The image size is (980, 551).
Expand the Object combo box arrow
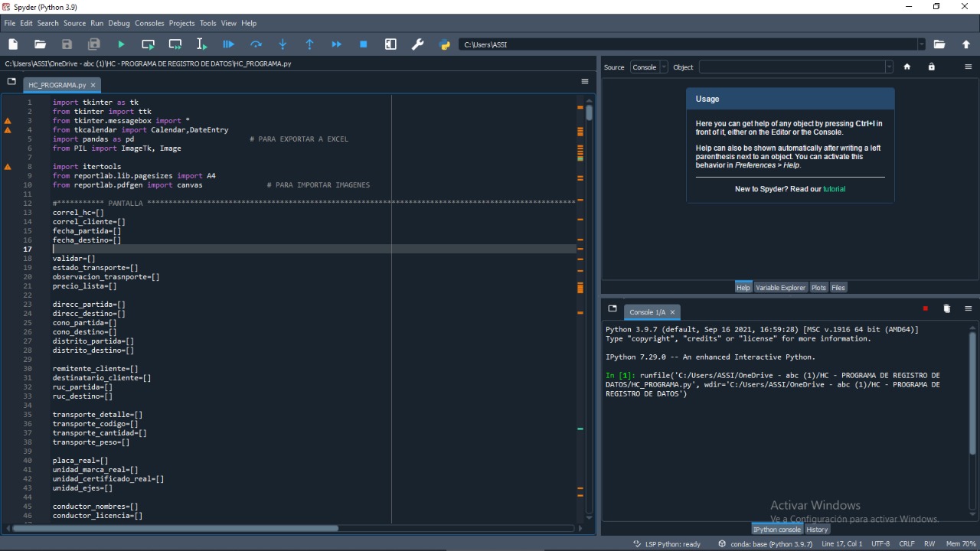pyautogui.click(x=889, y=67)
